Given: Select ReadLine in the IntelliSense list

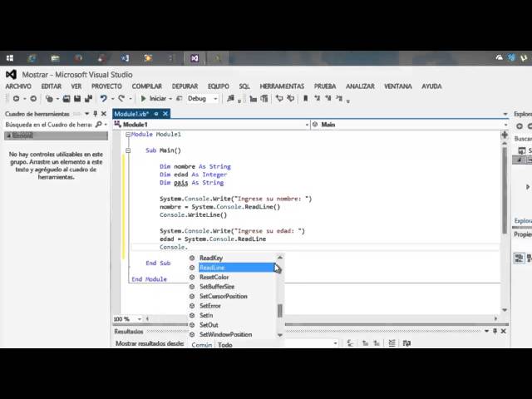Looking at the screenshot, I should coord(212,268).
